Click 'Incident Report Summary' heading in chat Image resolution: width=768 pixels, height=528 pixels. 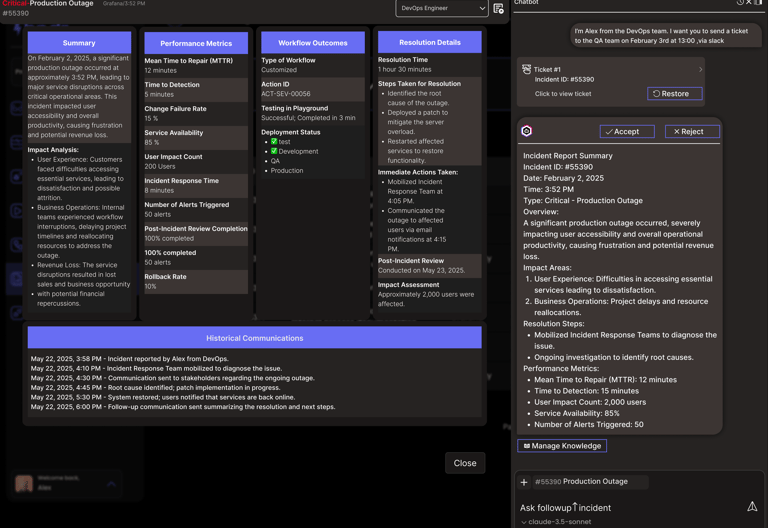568,156
